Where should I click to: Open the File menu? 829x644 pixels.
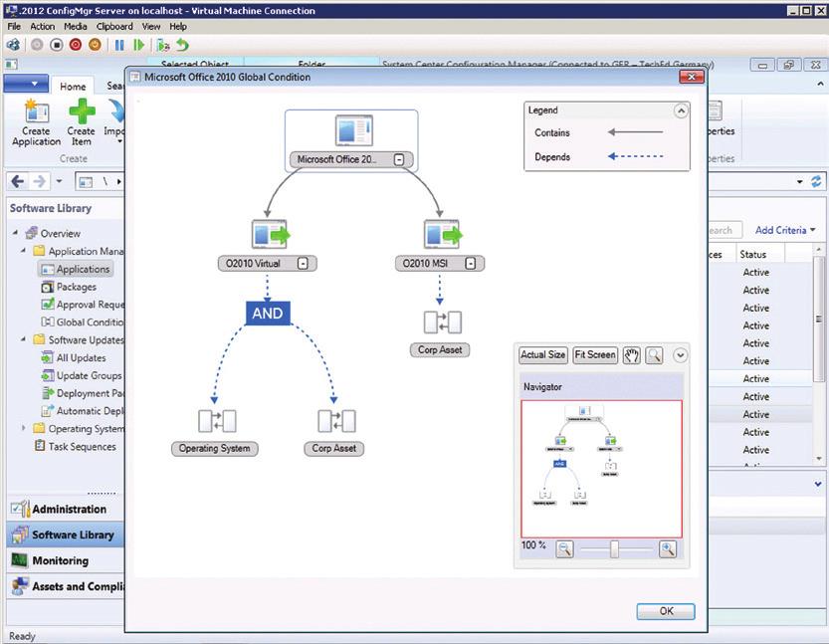coord(14,27)
